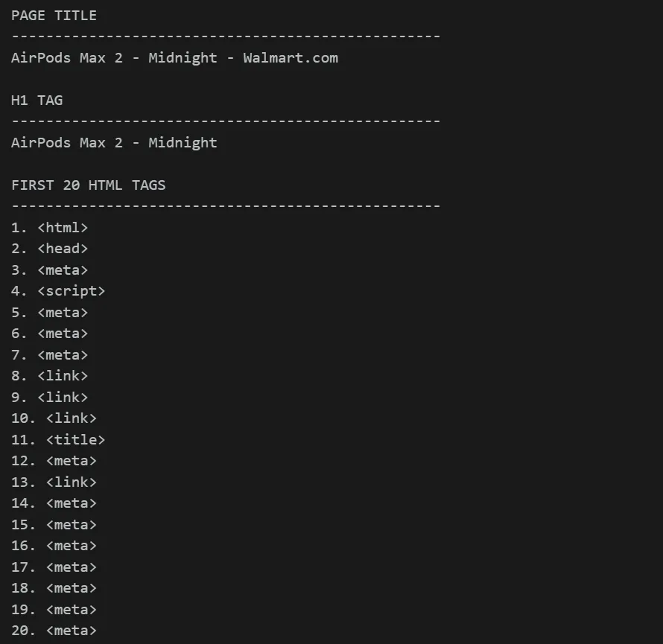Click the PAGE TITLE heading text
Viewport: 663px width, 644px height.
54,16
